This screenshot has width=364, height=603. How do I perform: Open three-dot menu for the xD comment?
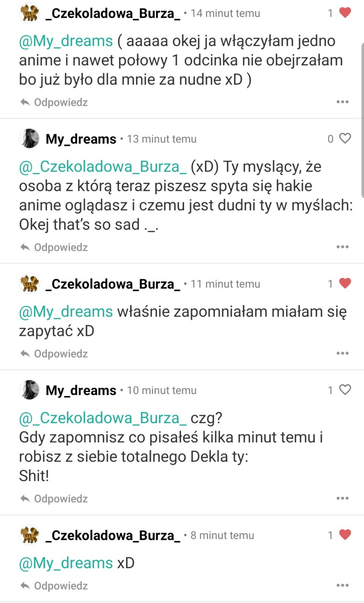342,585
